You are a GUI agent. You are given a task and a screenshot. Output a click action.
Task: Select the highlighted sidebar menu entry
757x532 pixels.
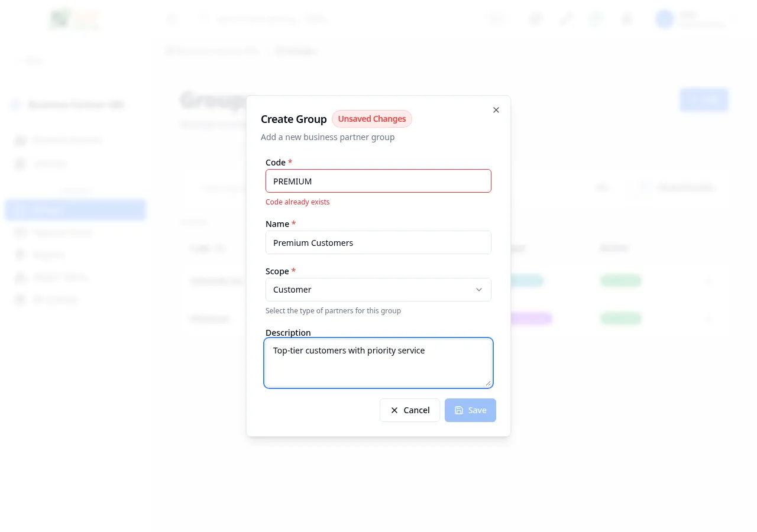75,210
